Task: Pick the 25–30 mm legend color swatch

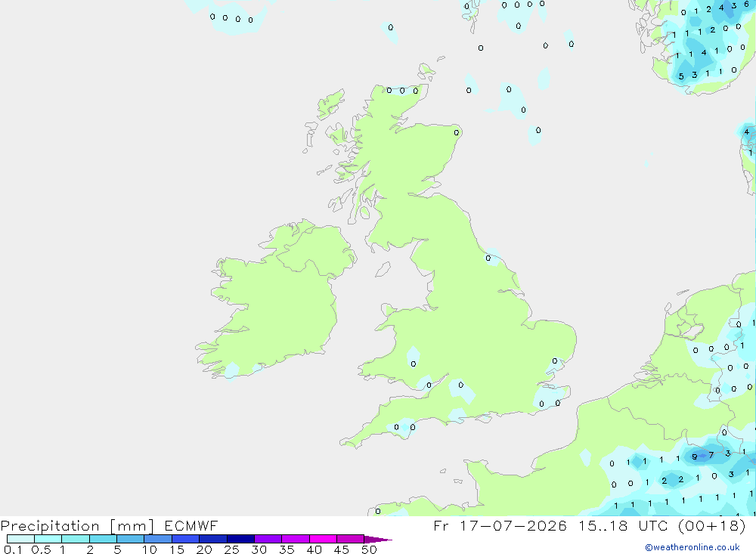Action: click(240, 539)
